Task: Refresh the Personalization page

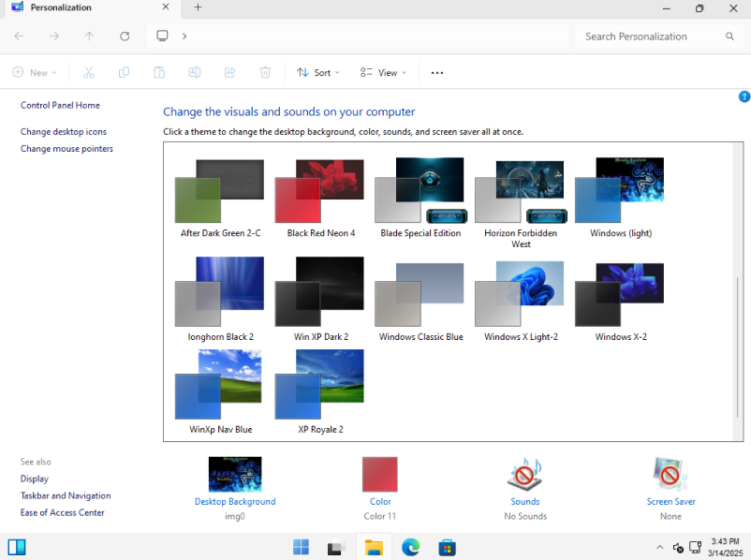Action: (125, 36)
